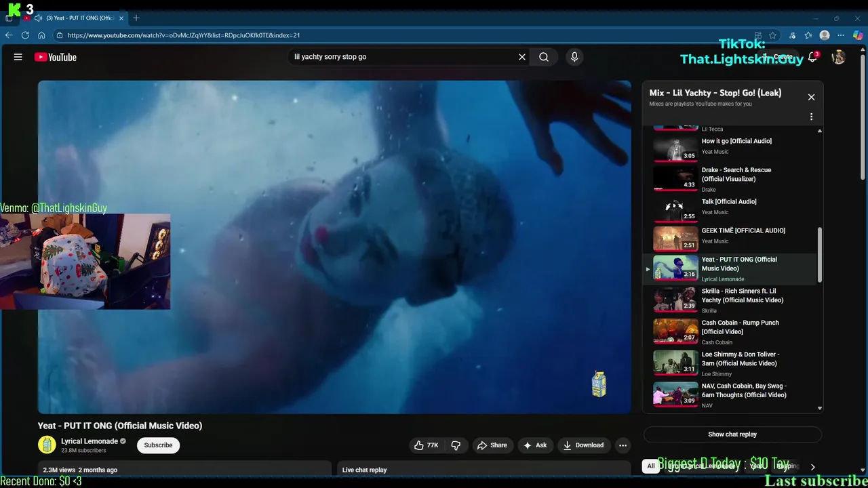
Task: Add this page to favorites star
Action: point(772,35)
